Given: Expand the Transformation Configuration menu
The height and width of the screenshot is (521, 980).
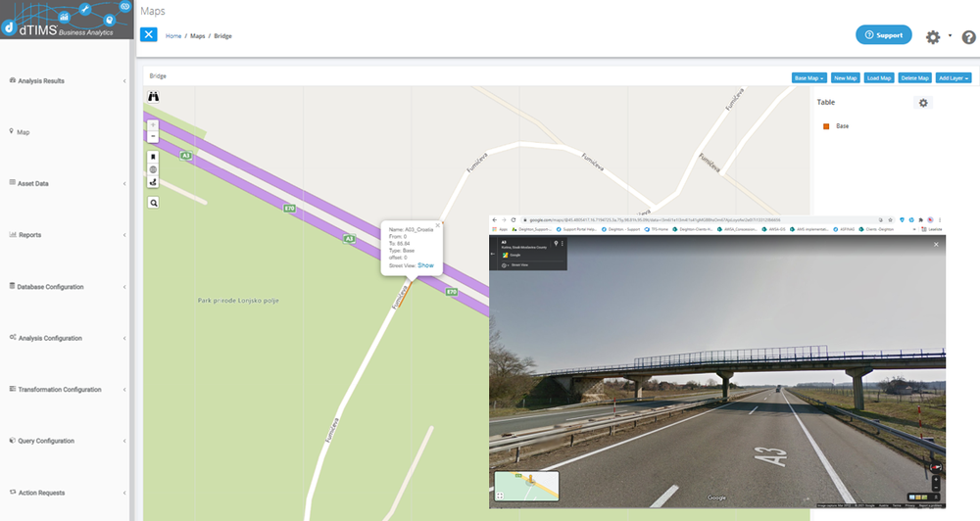Looking at the screenshot, I should 68,389.
